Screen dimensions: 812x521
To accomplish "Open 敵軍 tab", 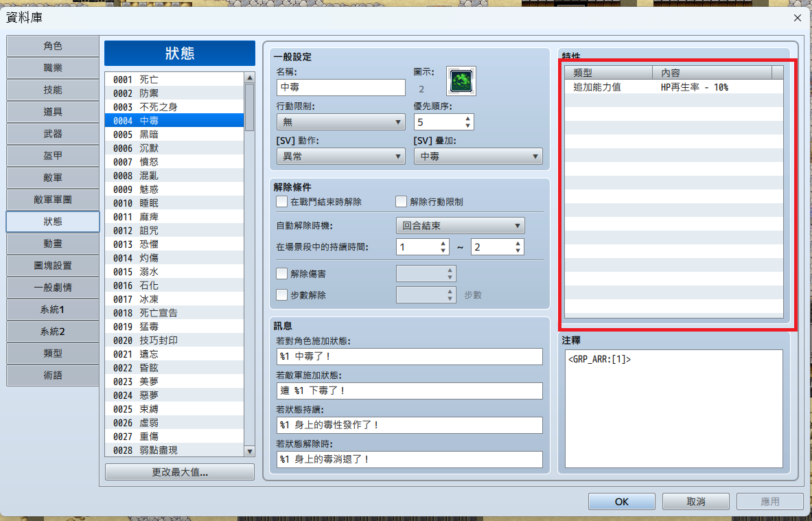I will pos(53,178).
